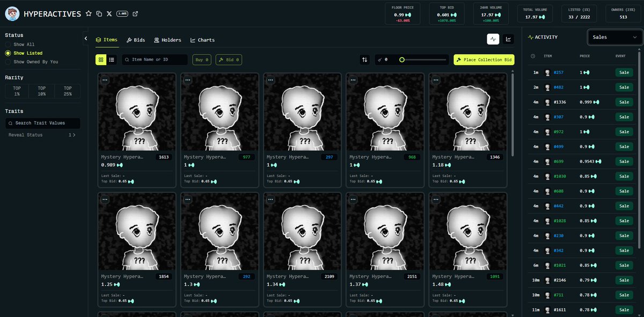Click Place Collection Bid button
This screenshot has width=644, height=317.
point(484,60)
